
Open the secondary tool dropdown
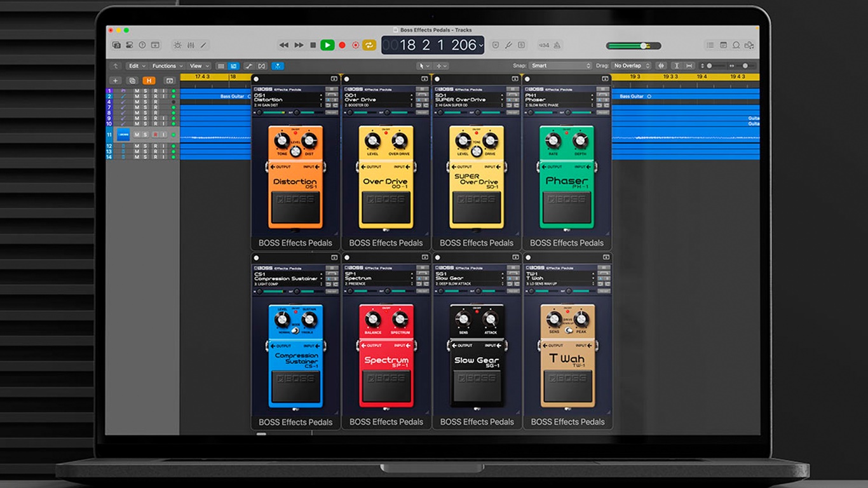(441, 66)
